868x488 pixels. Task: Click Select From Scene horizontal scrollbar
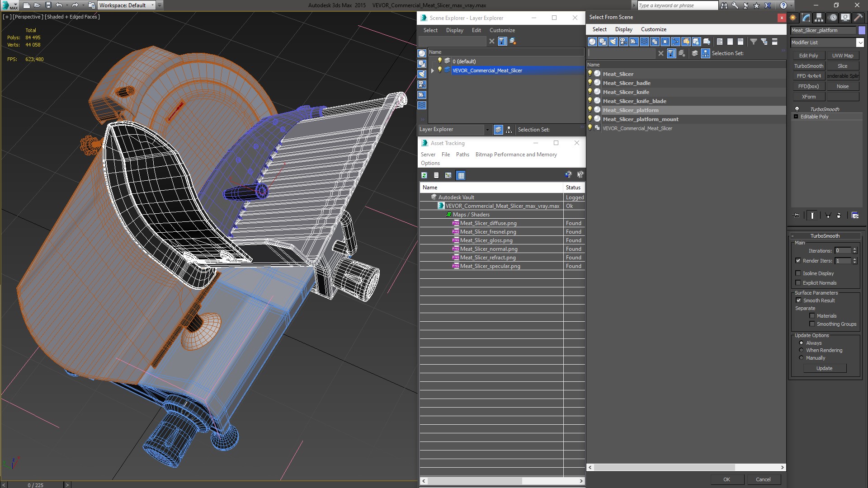[x=664, y=467]
